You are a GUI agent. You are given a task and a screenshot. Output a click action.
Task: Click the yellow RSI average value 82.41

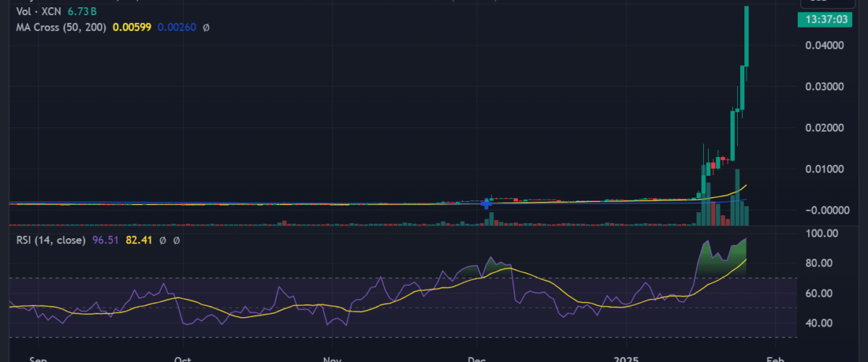(x=140, y=240)
